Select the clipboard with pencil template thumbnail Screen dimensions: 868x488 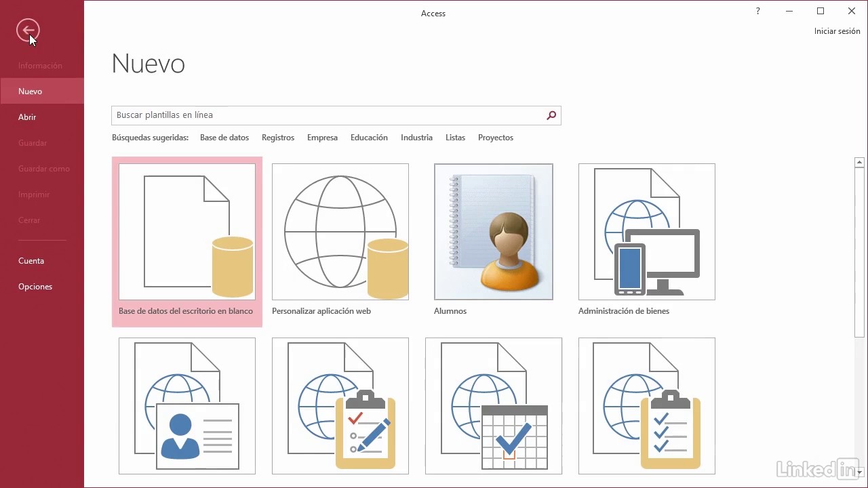click(x=340, y=406)
